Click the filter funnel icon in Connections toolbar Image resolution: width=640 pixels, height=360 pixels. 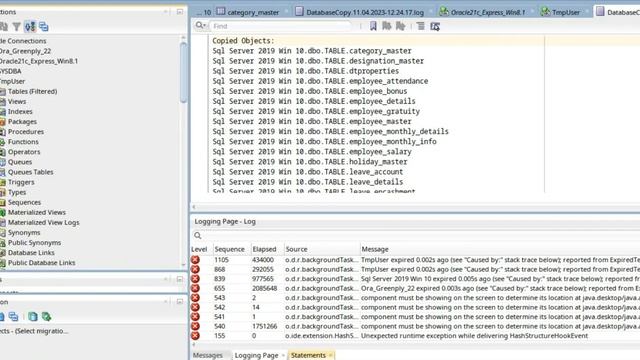point(16,27)
